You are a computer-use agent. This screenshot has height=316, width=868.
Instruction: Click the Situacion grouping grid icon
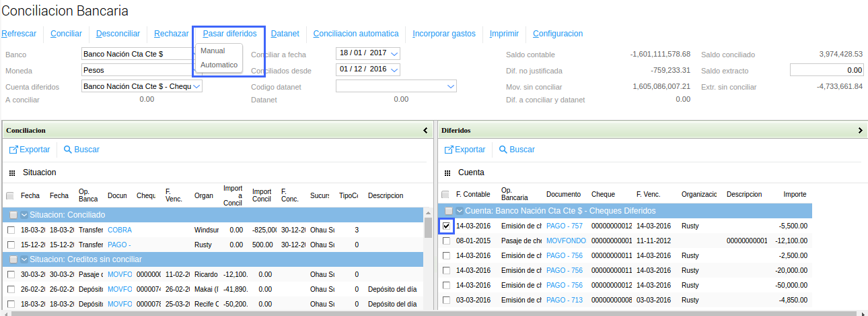12,173
